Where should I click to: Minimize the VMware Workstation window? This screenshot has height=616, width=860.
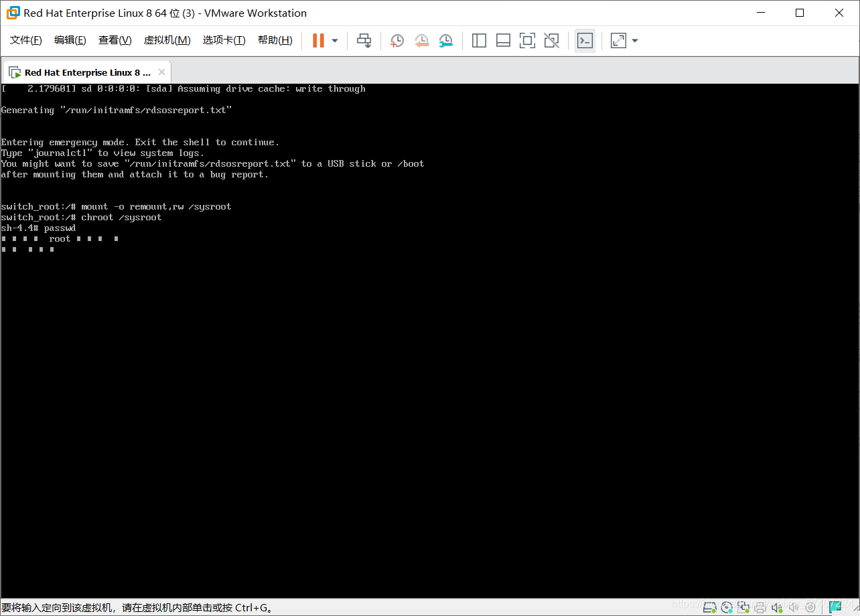click(x=760, y=13)
